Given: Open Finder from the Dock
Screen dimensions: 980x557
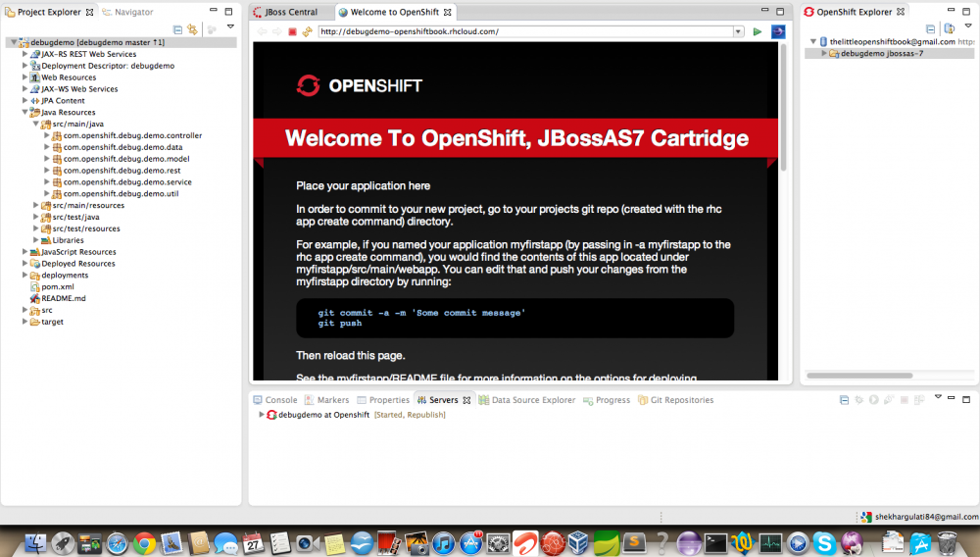Looking at the screenshot, I should 36,542.
